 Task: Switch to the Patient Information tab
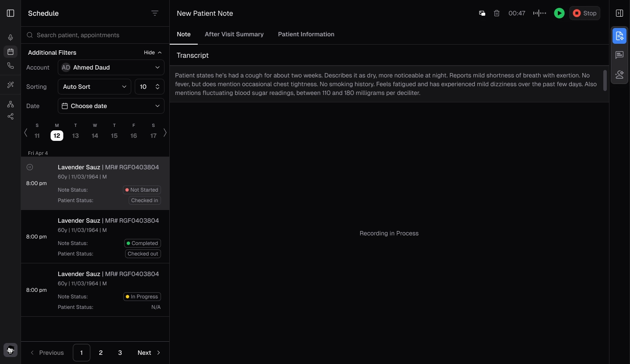point(306,34)
